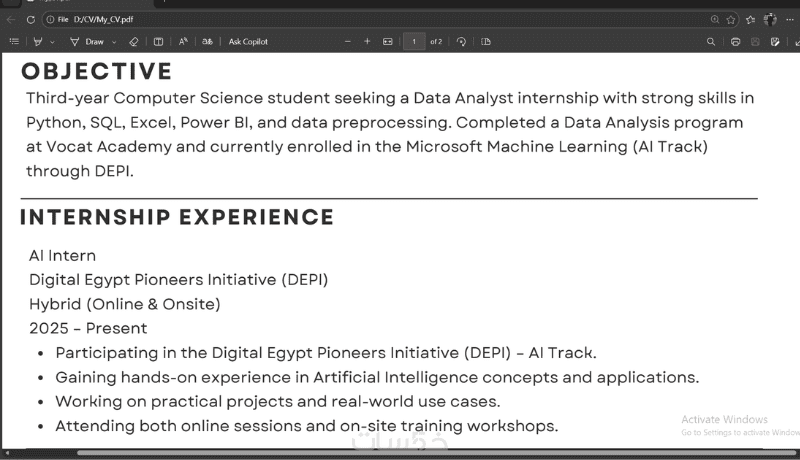This screenshot has height=460, width=800.
Task: Select the Highlight tool
Action: pos(38,42)
